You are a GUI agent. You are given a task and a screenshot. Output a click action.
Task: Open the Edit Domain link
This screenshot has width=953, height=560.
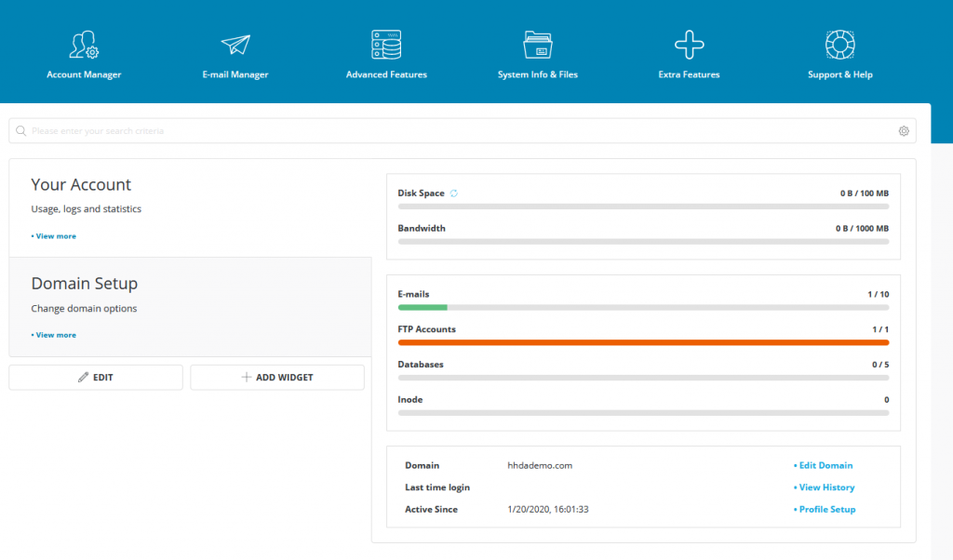click(825, 465)
